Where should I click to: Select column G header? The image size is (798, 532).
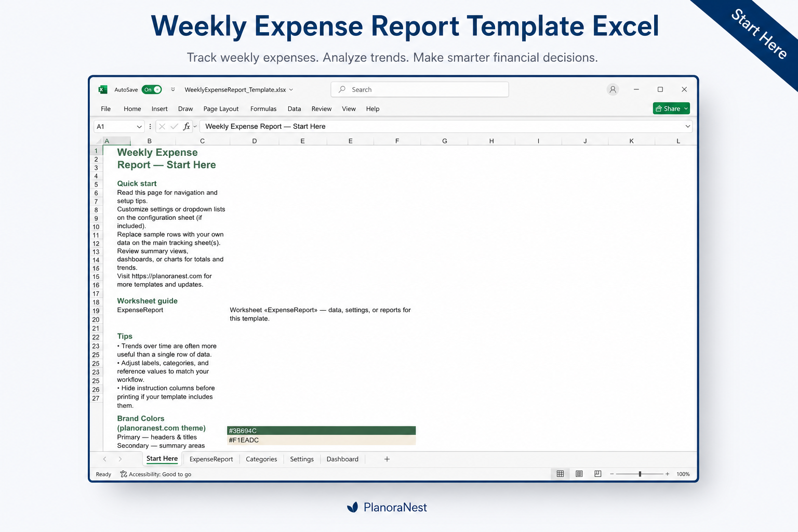[x=445, y=141]
